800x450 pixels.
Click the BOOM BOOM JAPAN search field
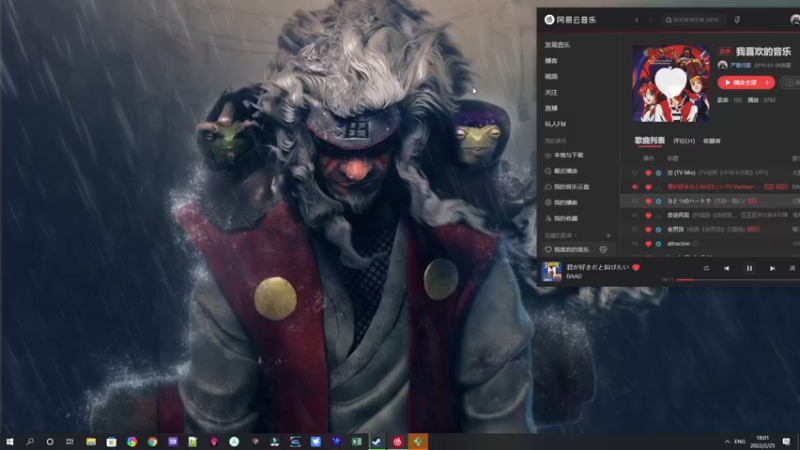coord(693,20)
